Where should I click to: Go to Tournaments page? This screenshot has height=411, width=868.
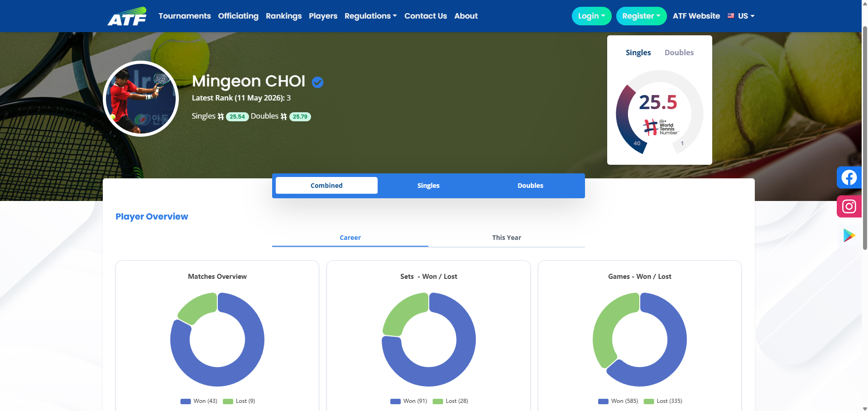185,16
